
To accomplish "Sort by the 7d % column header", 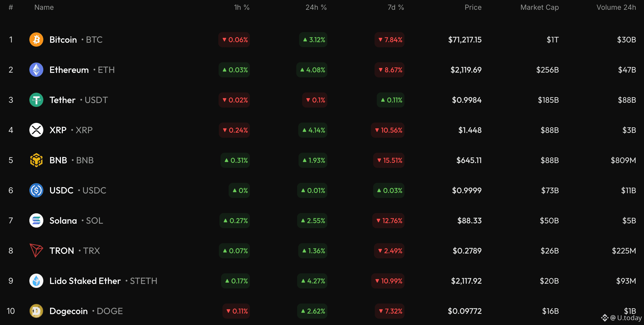I will pos(396,8).
